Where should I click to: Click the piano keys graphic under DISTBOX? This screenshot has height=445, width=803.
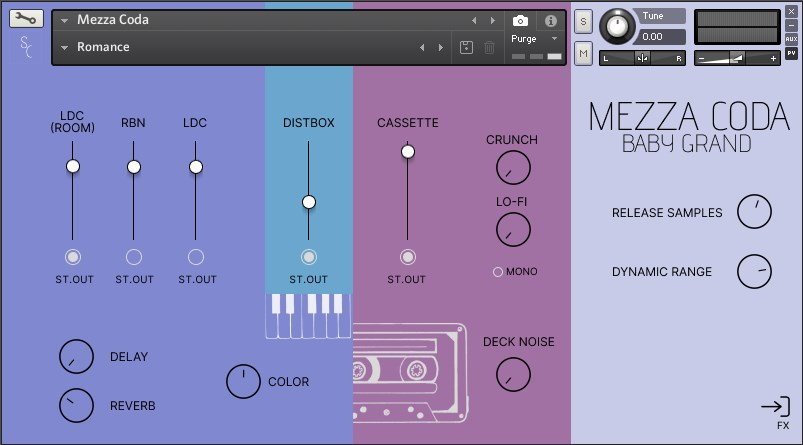[x=308, y=315]
